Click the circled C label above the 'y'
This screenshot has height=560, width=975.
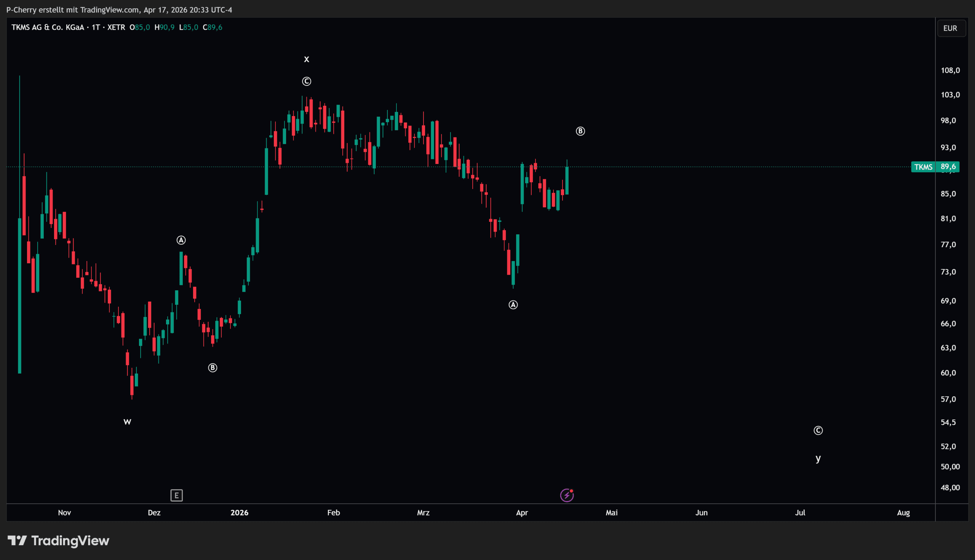click(x=818, y=430)
